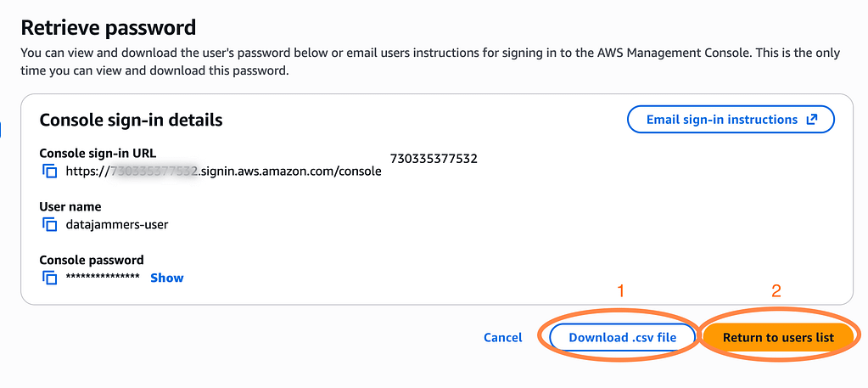The width and height of the screenshot is (868, 388).
Task: Click the external link icon beside Email sign-in instructions
Action: tap(812, 120)
